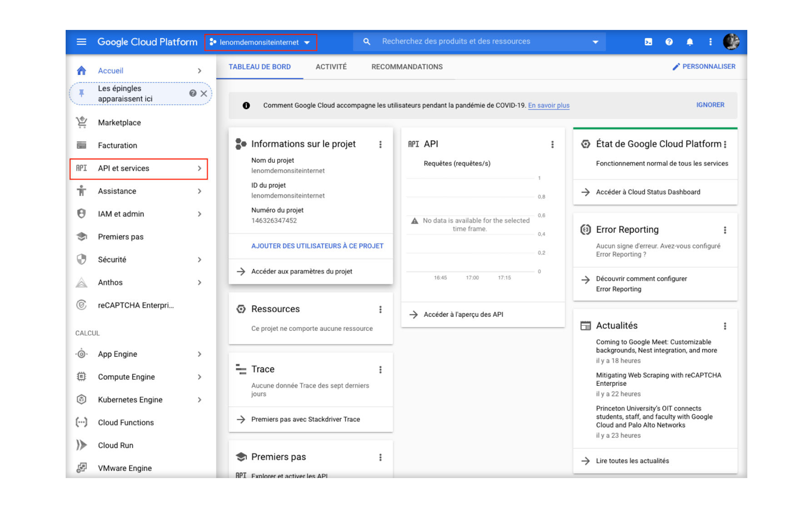Open the header three-dot settings menu

710,42
